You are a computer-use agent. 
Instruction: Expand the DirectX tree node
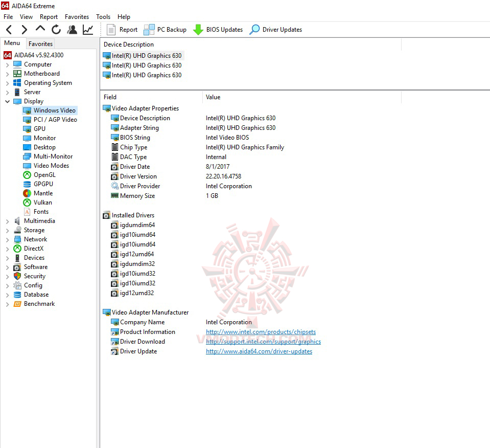(7, 249)
